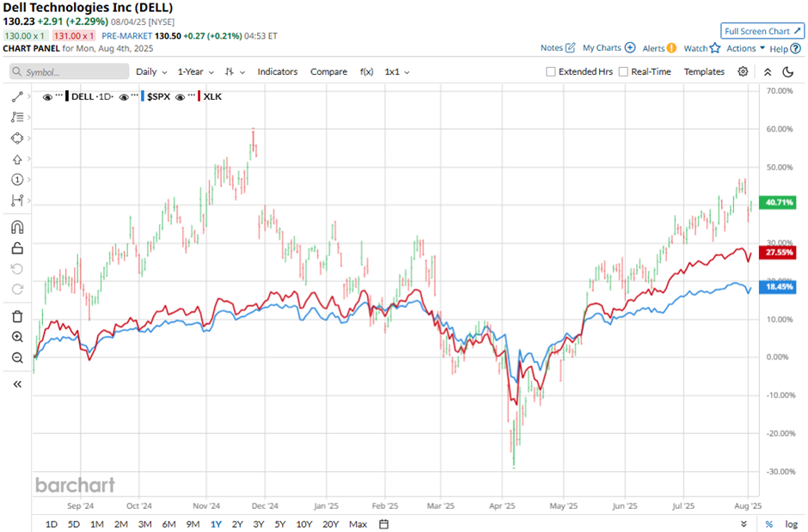Select the 5Y time range

[x=280, y=524]
